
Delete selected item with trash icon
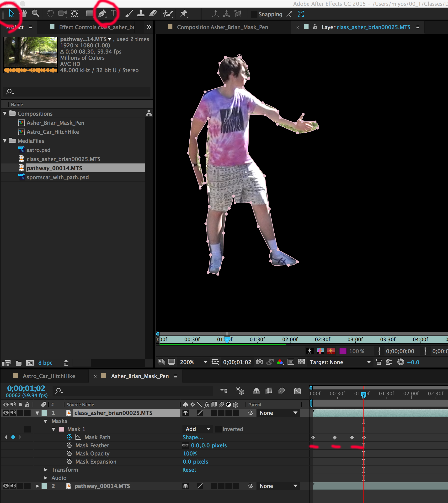pos(66,363)
